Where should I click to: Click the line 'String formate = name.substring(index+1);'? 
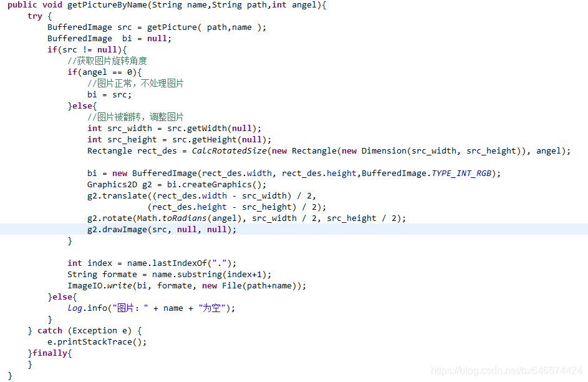coord(169,275)
